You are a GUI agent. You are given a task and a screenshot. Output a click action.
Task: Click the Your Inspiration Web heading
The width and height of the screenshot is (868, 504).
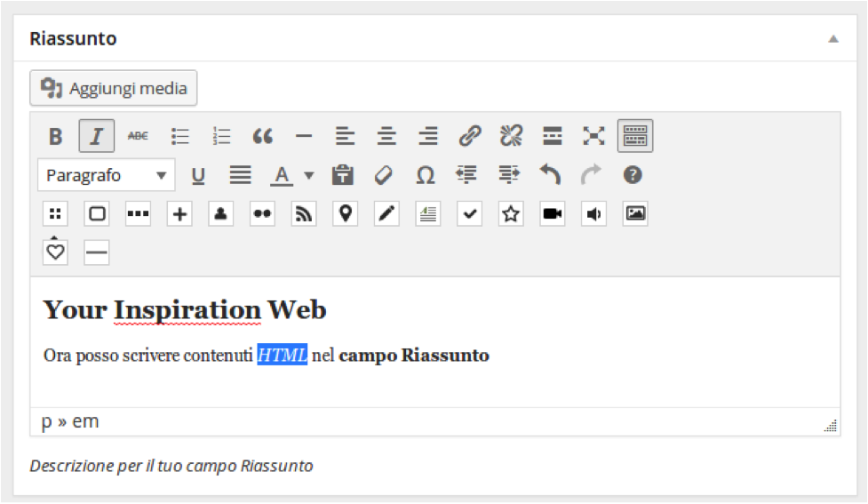[185, 309]
